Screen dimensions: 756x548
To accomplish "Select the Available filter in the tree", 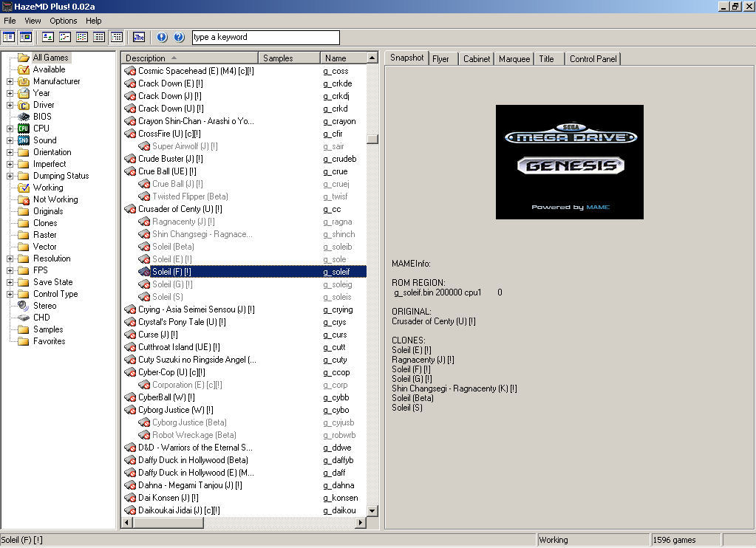I will pyautogui.click(x=49, y=69).
